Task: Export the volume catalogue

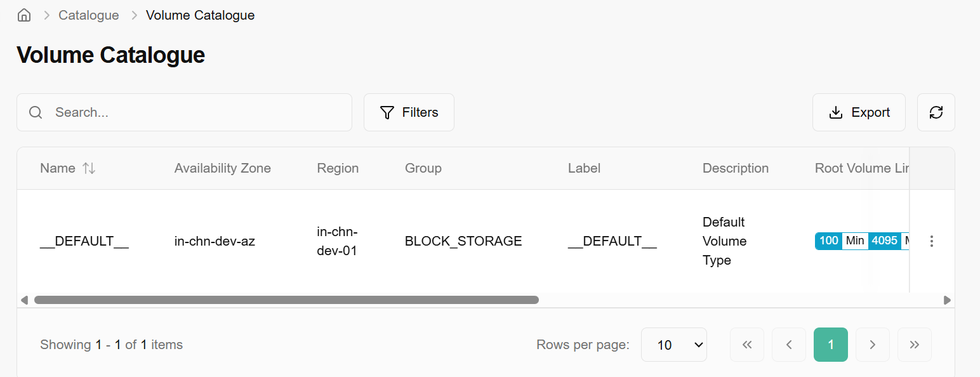Action: pos(859,112)
